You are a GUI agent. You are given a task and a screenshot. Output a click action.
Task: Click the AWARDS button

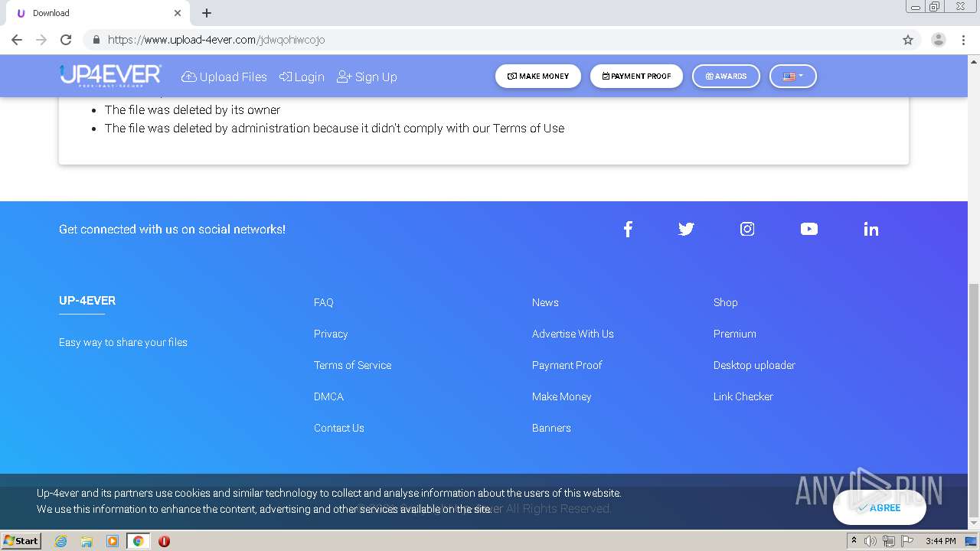pos(726,76)
